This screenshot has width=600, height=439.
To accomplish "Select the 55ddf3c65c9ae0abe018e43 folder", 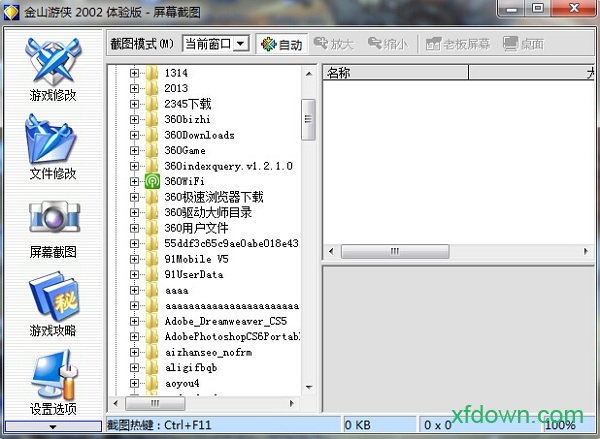I will click(x=231, y=243).
